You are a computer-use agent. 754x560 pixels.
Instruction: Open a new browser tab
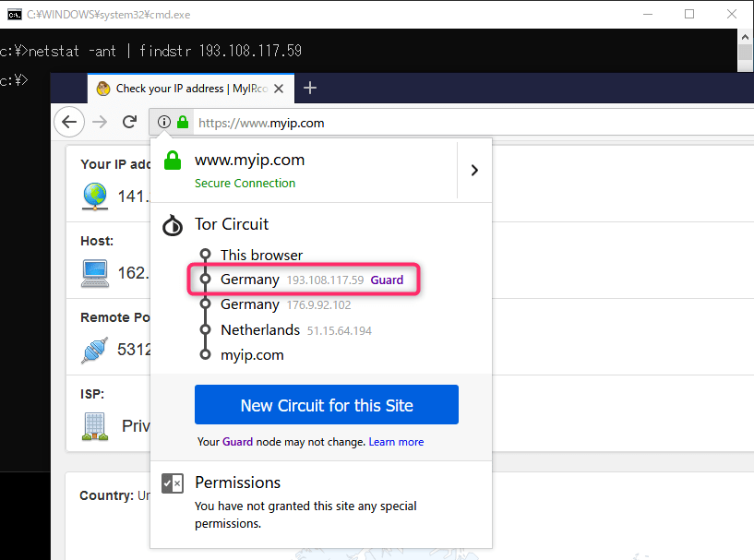point(310,88)
